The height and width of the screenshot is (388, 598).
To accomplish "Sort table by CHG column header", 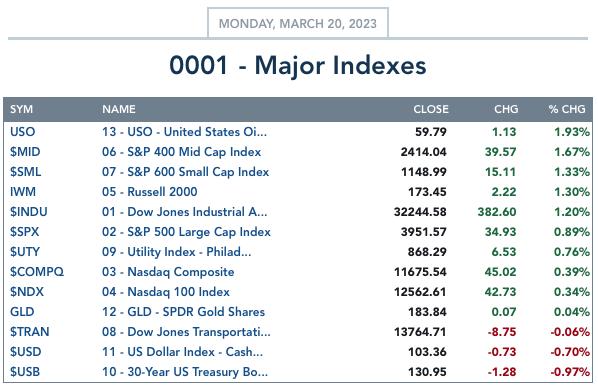I will coord(506,109).
